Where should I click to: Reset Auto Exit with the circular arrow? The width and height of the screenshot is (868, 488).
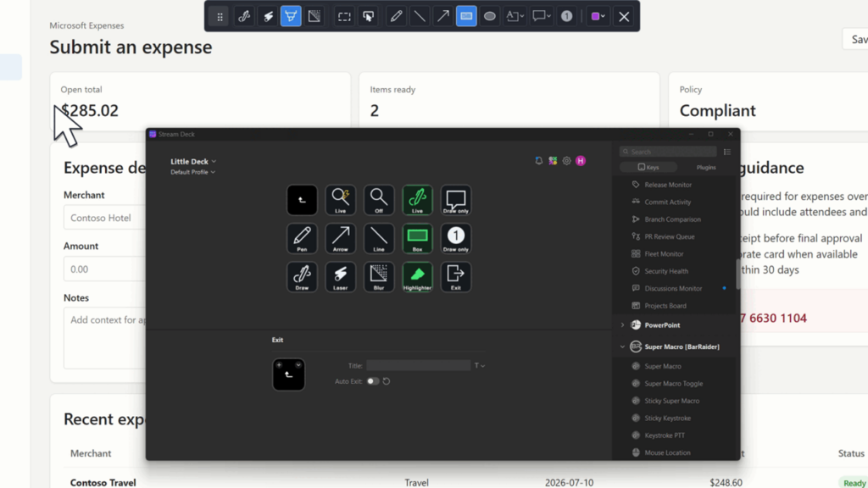[387, 381]
